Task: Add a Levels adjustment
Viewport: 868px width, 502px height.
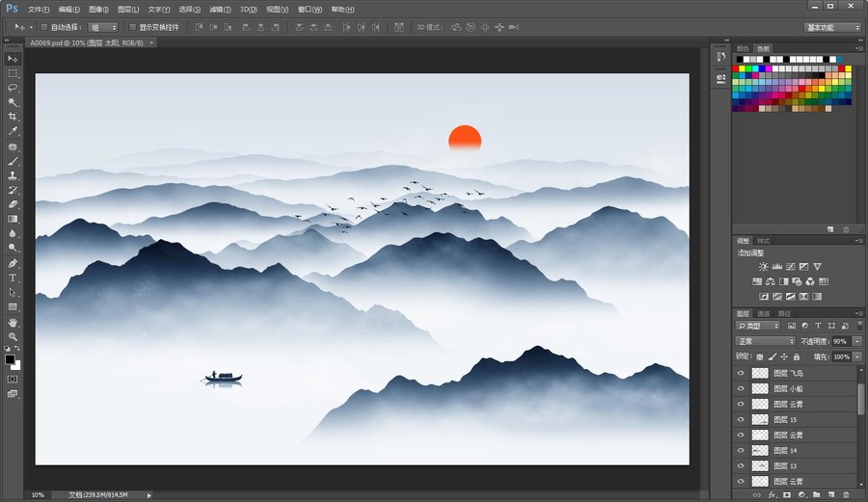Action: click(777, 267)
